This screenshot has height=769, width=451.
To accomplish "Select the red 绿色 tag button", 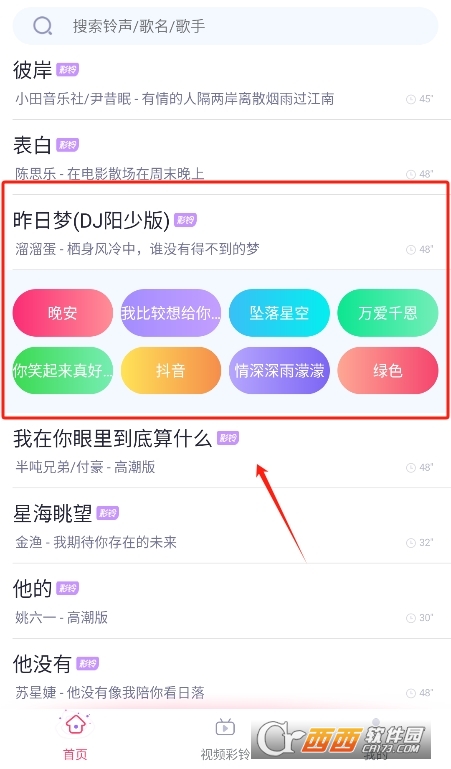I will pyautogui.click(x=388, y=370).
